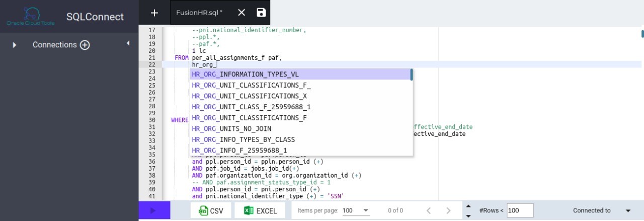The image size is (644, 221).
Task: Export results to CSV
Action: coord(211,210)
